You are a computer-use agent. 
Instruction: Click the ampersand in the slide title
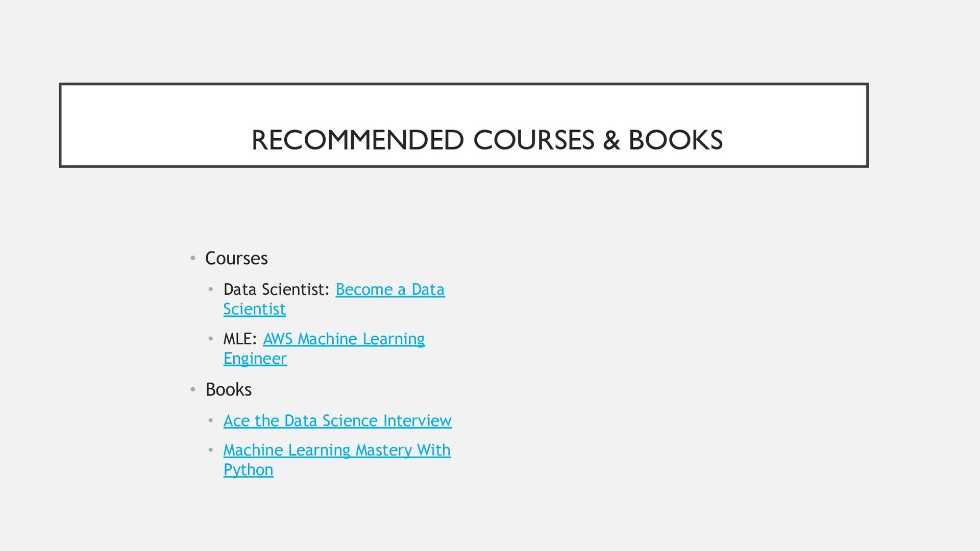click(x=611, y=140)
